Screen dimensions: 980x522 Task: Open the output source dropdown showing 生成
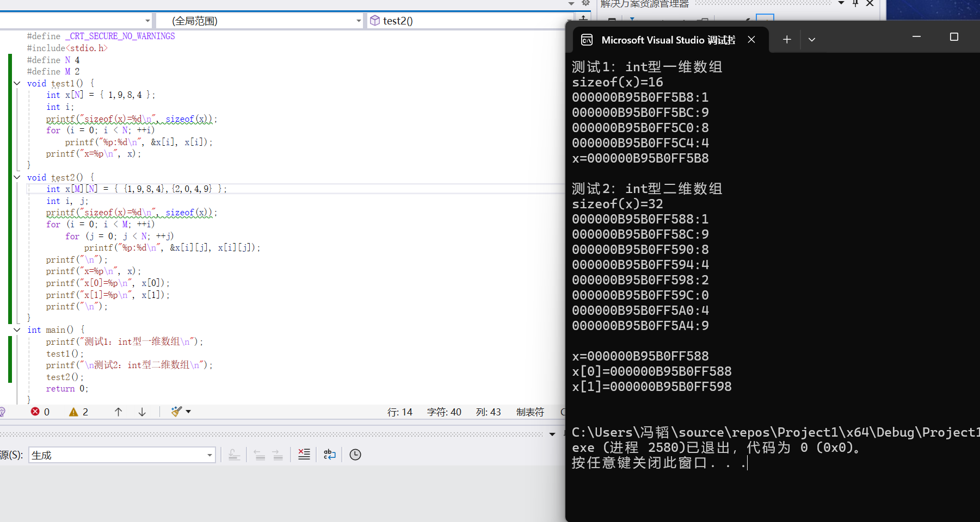pos(122,455)
